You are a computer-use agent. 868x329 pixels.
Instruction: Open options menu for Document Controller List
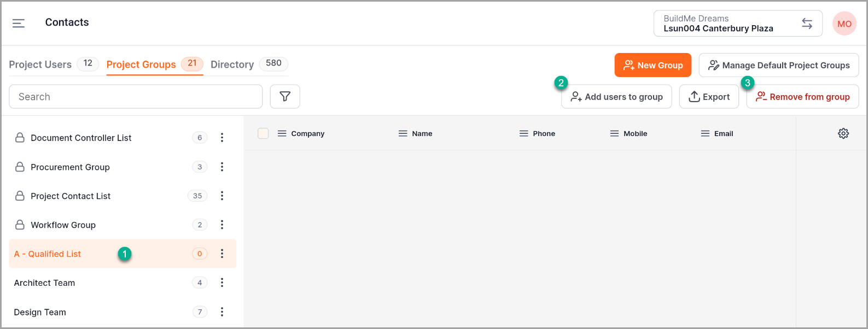pyautogui.click(x=222, y=138)
